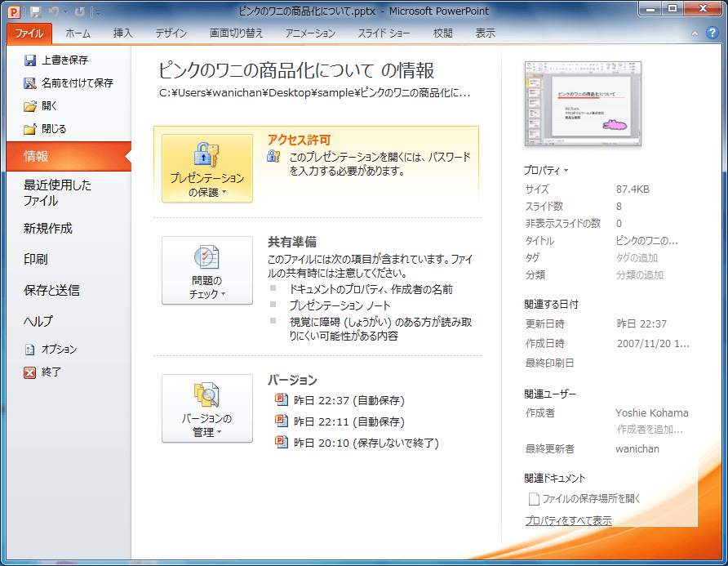Open the ファイル tab

point(29,33)
